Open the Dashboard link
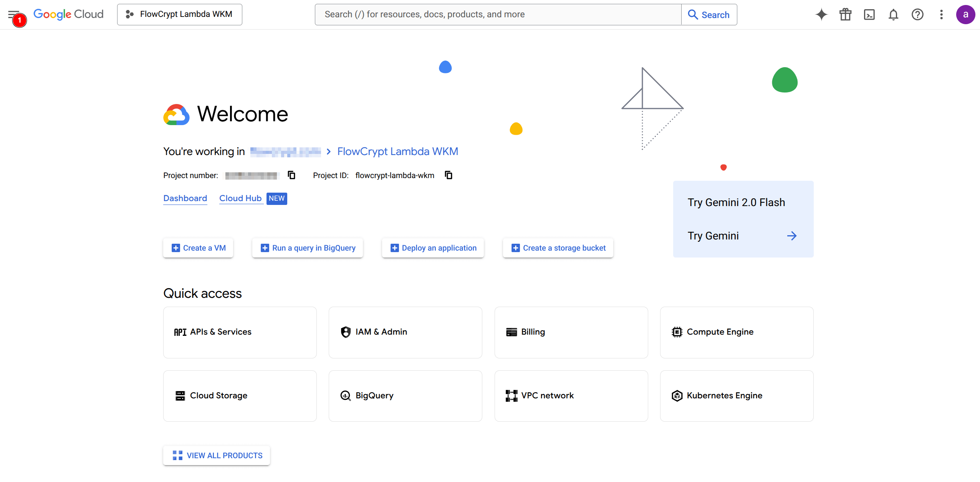This screenshot has width=980, height=482. (185, 198)
